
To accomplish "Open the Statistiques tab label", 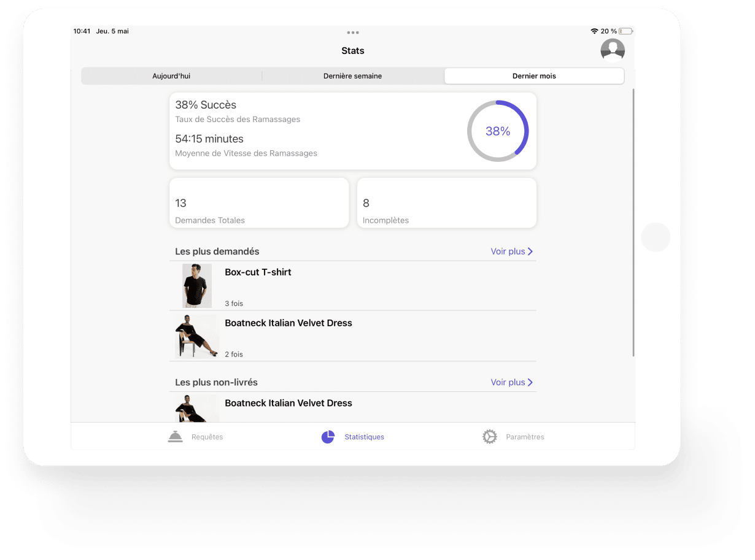I will point(365,437).
